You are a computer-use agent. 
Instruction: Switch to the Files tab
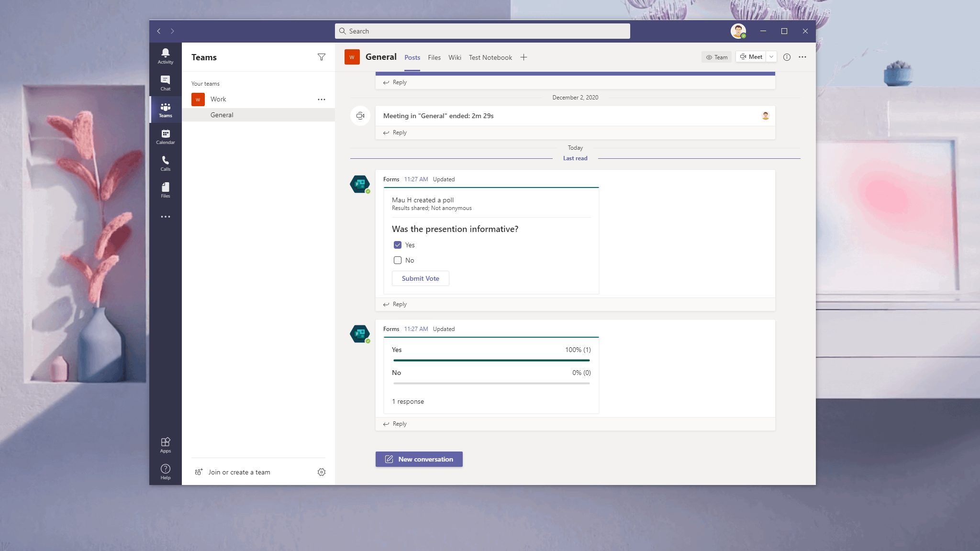[x=434, y=57]
